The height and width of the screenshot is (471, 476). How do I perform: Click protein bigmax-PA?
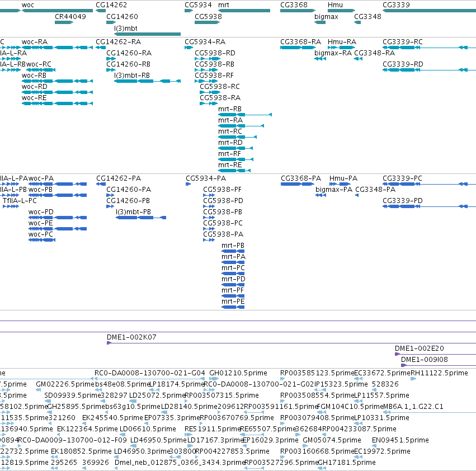coord(334,190)
